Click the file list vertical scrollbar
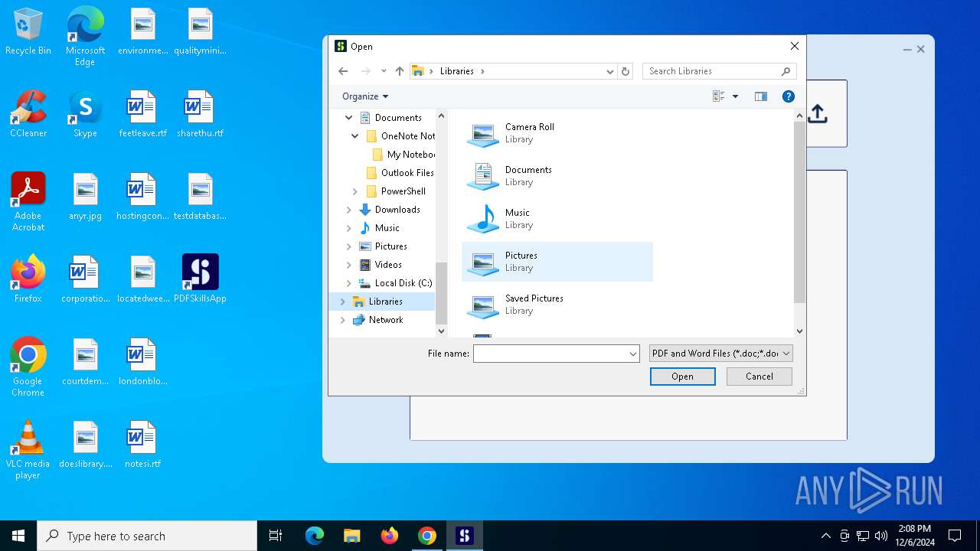 (799, 213)
